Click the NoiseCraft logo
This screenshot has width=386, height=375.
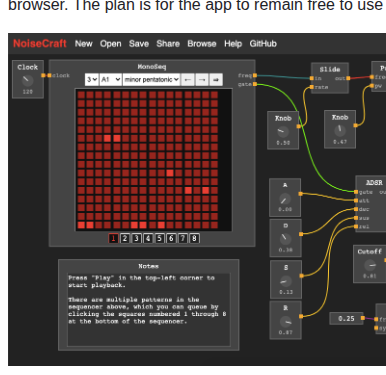click(x=40, y=44)
